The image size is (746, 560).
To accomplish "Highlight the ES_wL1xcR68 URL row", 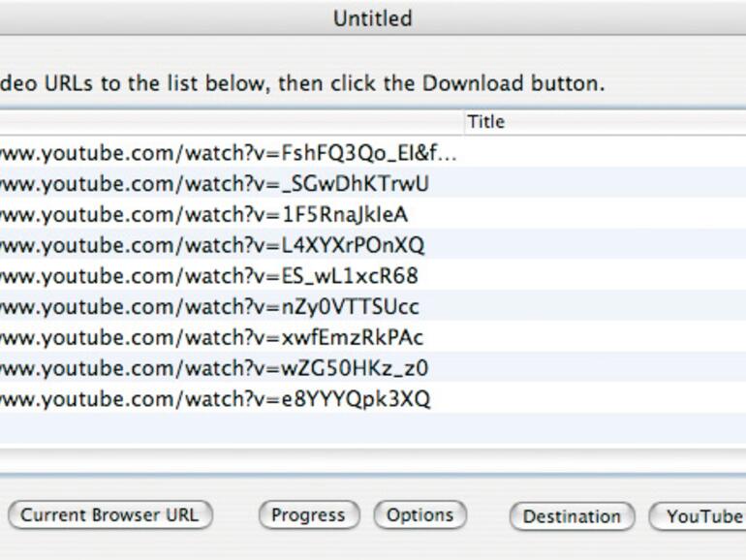I will pos(209,276).
